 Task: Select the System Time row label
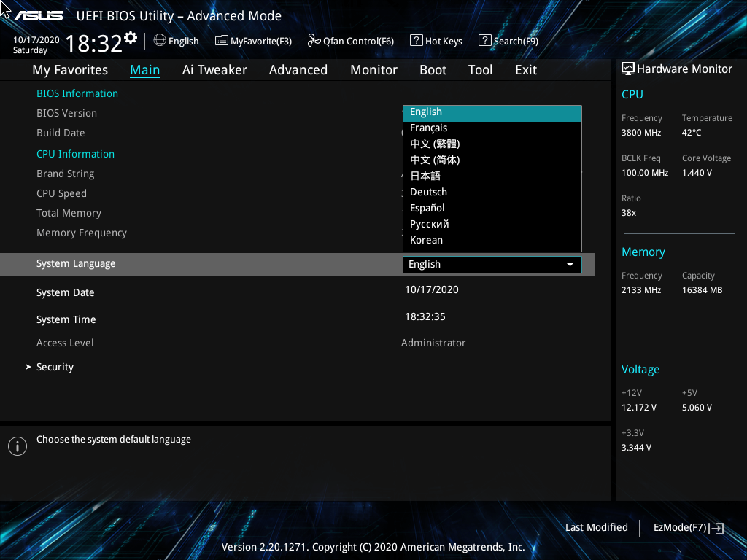(x=66, y=320)
